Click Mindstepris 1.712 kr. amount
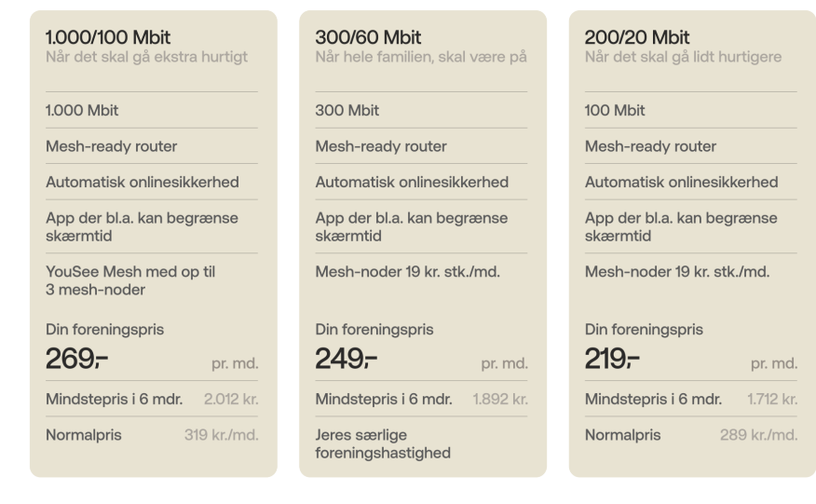 tap(772, 400)
